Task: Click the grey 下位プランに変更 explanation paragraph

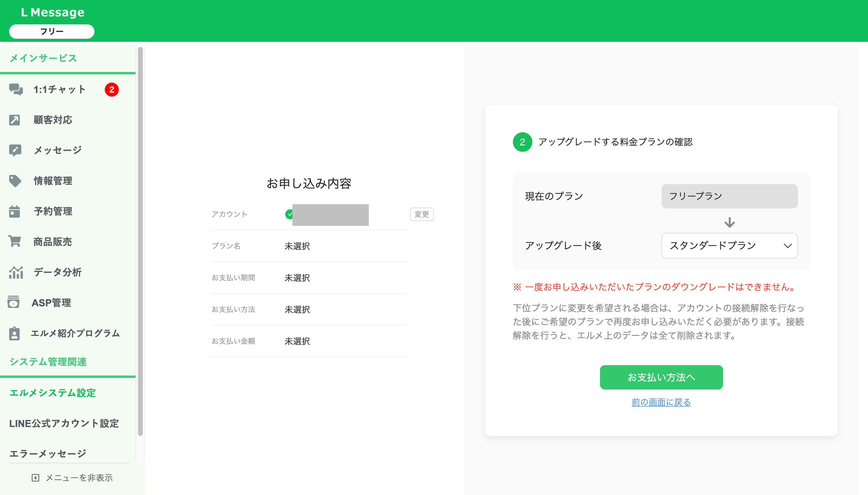Action: click(x=658, y=322)
